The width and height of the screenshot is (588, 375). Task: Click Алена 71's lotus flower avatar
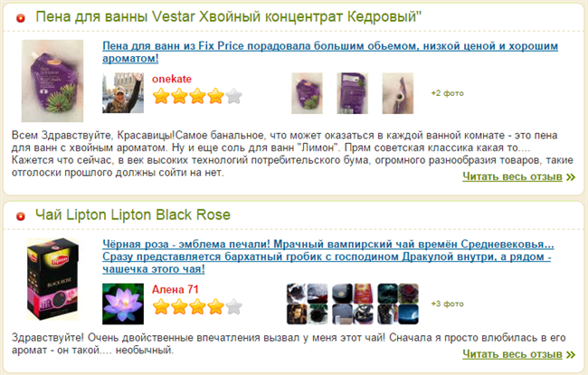point(123,303)
